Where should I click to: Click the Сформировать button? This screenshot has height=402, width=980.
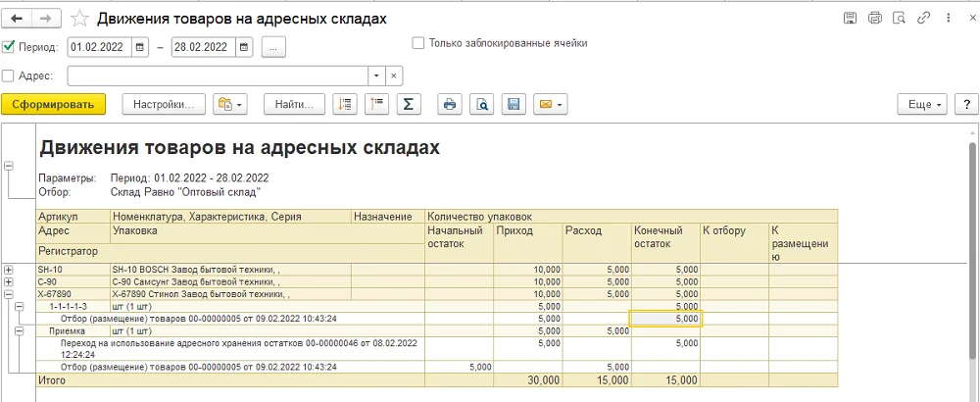[x=53, y=104]
